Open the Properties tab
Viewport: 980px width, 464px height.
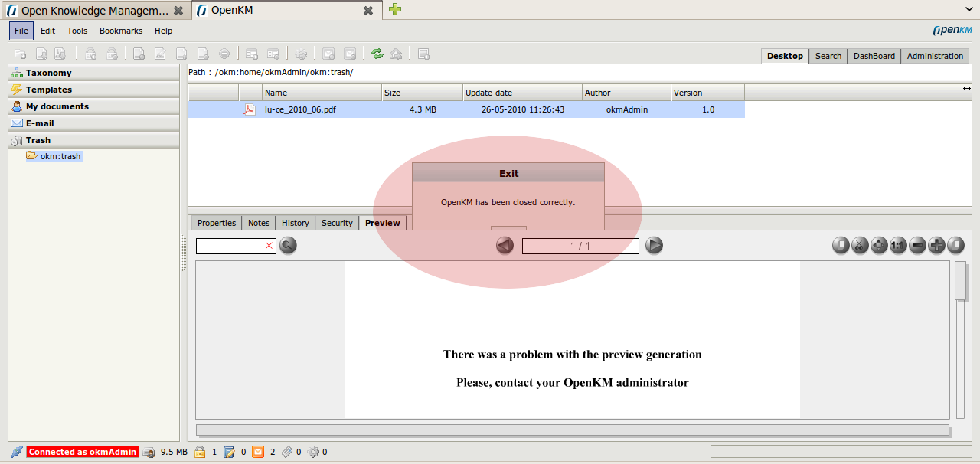coord(217,223)
